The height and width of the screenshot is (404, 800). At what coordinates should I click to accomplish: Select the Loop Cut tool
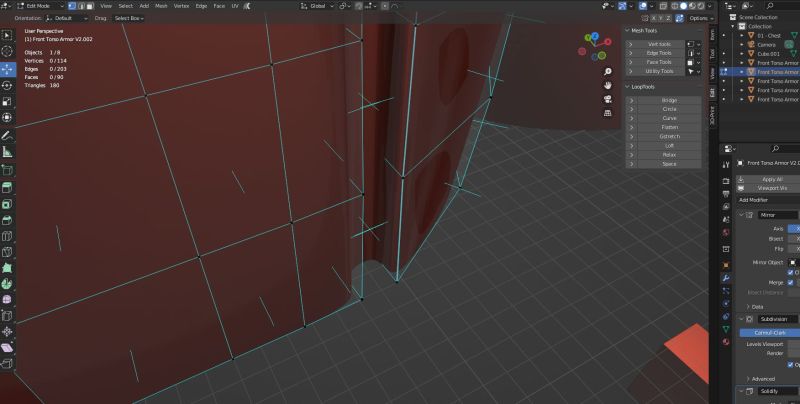(7, 236)
